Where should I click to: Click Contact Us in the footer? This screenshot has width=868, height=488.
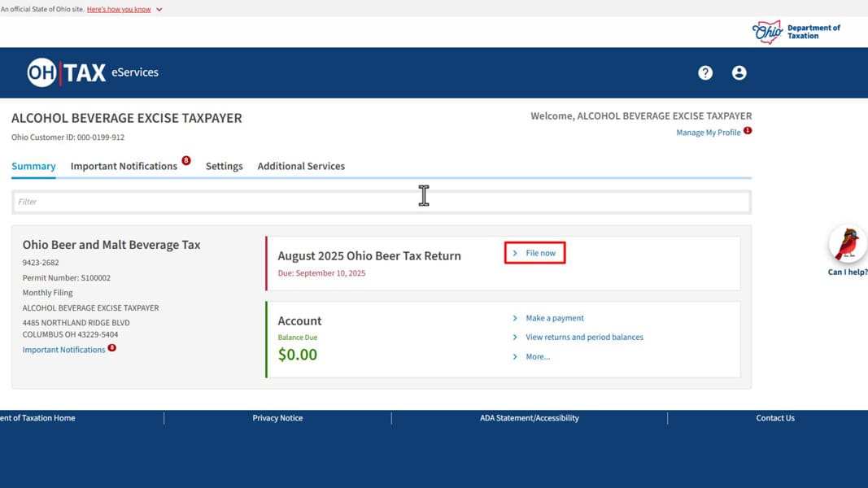tap(774, 418)
